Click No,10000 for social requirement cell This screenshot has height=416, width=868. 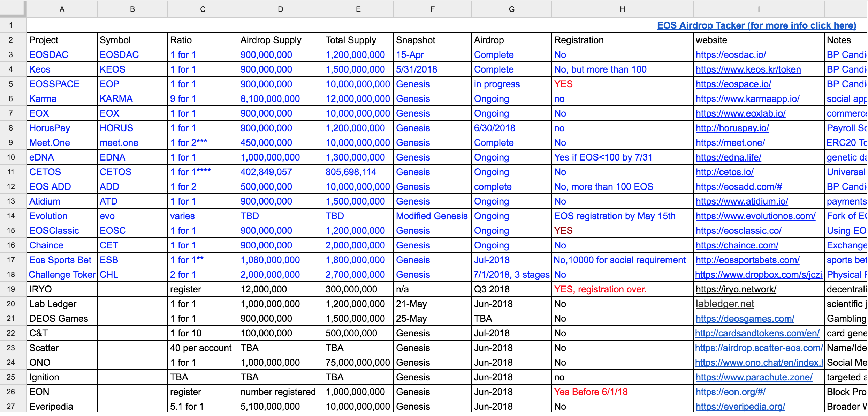(x=623, y=260)
